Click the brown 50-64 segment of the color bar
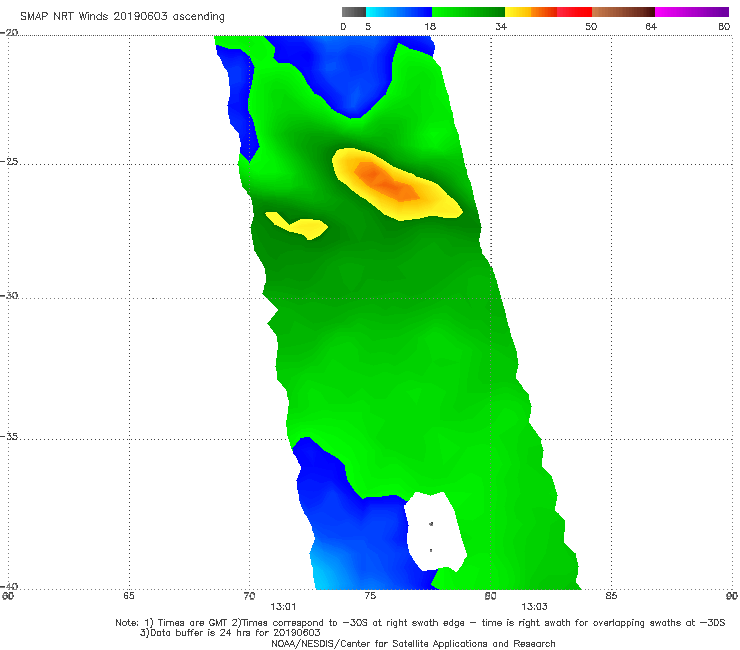Viewport: 740px width, 650px height. 623,12
